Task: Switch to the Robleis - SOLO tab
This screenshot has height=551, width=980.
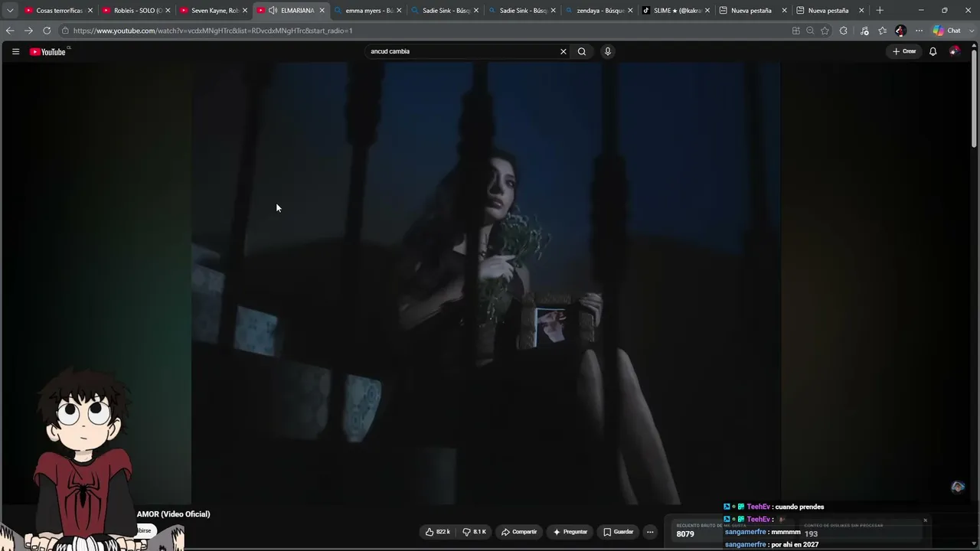Action: (136, 11)
